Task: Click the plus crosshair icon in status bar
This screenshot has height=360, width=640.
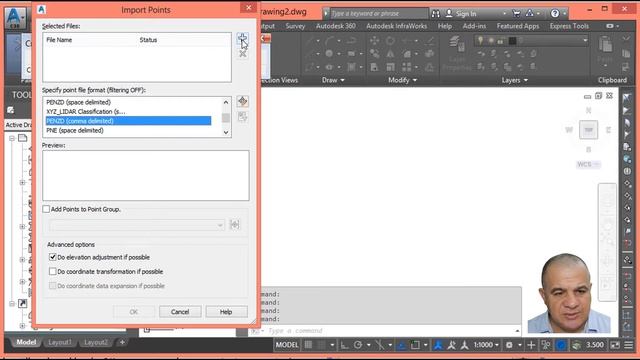Action: (531, 345)
